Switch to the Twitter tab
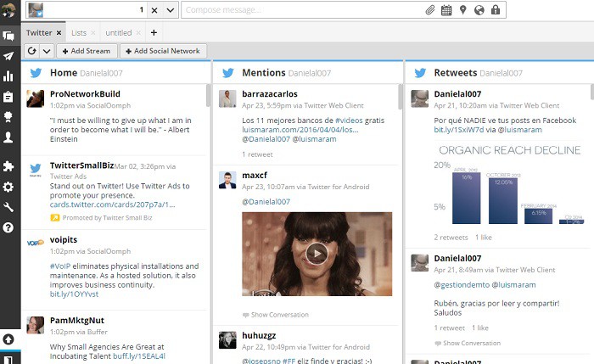 coord(39,33)
